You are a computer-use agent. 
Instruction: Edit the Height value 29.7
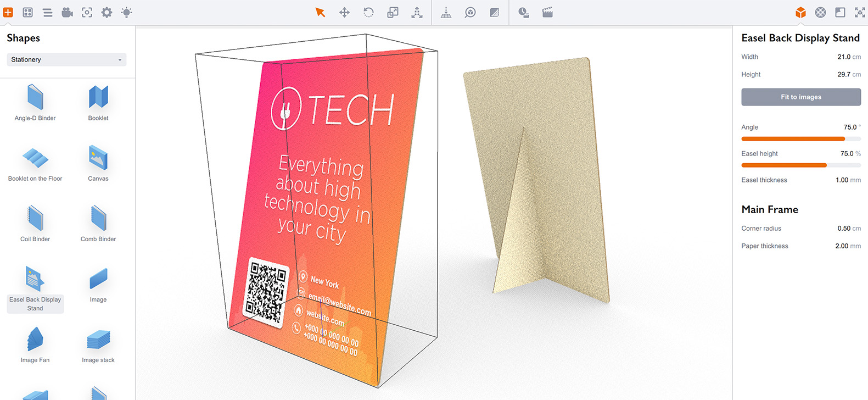click(844, 74)
